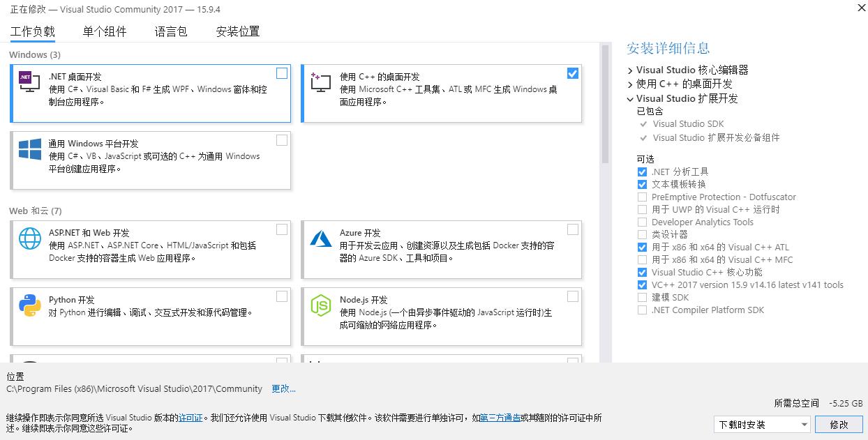Enable 用于 UWP 的 Visual C++ 运行时
The image size is (868, 440).
tap(642, 209)
